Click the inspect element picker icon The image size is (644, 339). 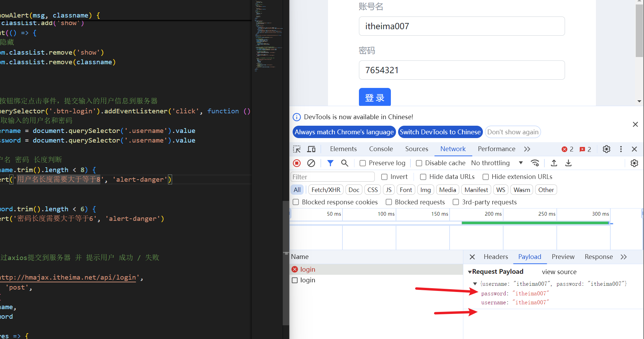coord(297,149)
